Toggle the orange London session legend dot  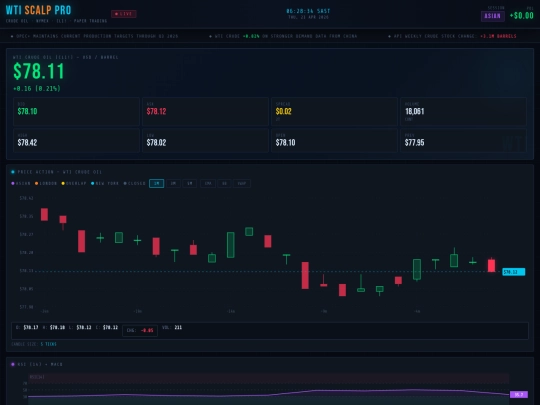tap(37, 184)
